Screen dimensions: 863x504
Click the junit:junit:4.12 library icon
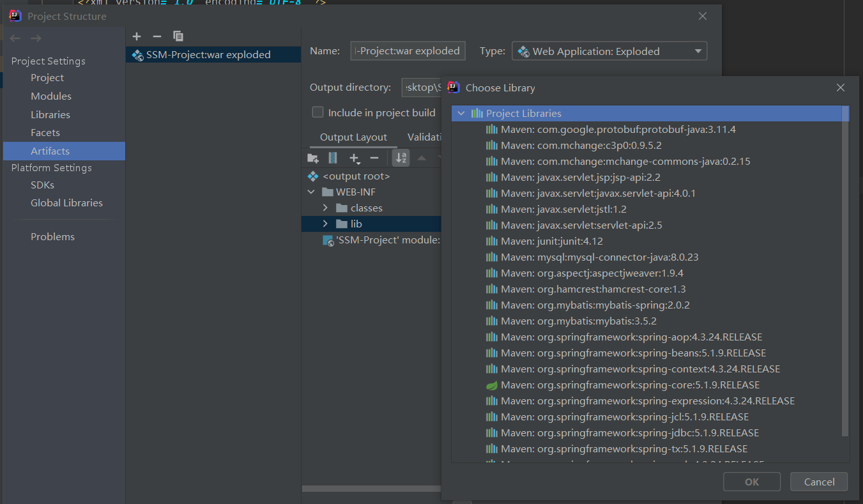coord(492,241)
